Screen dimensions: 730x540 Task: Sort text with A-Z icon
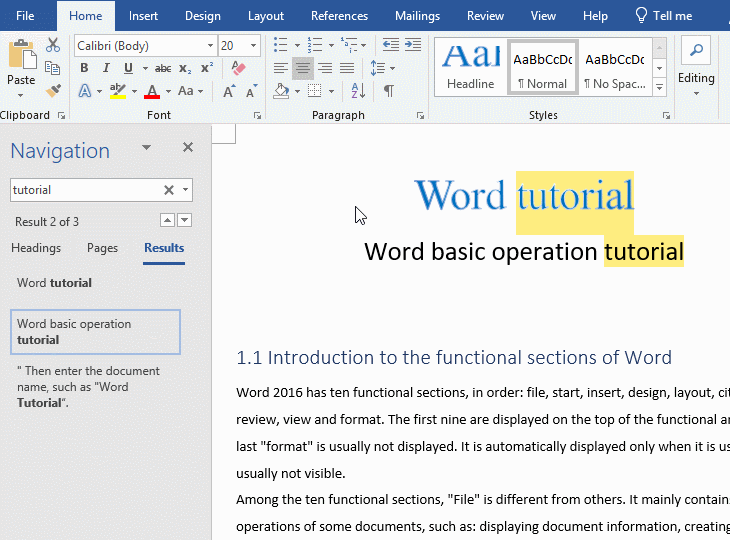click(358, 91)
